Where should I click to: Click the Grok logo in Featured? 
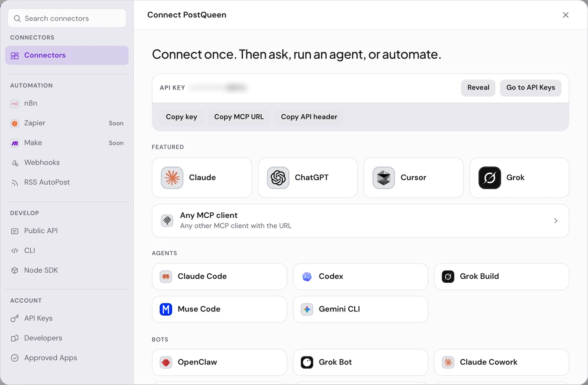tap(490, 178)
